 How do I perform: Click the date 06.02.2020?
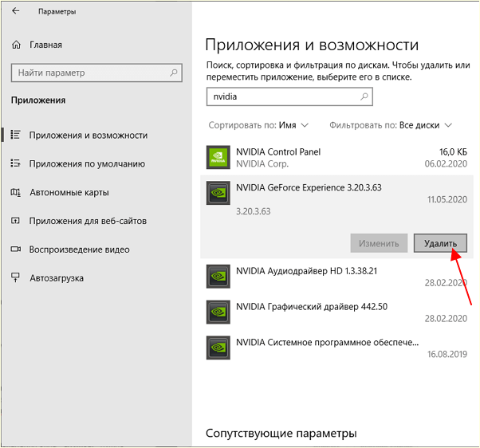(x=446, y=163)
